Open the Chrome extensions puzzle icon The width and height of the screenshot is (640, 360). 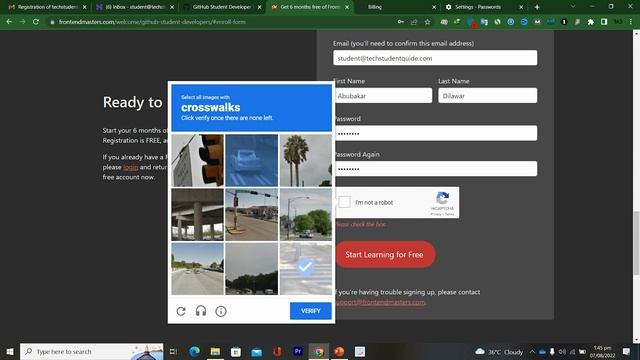point(591,22)
